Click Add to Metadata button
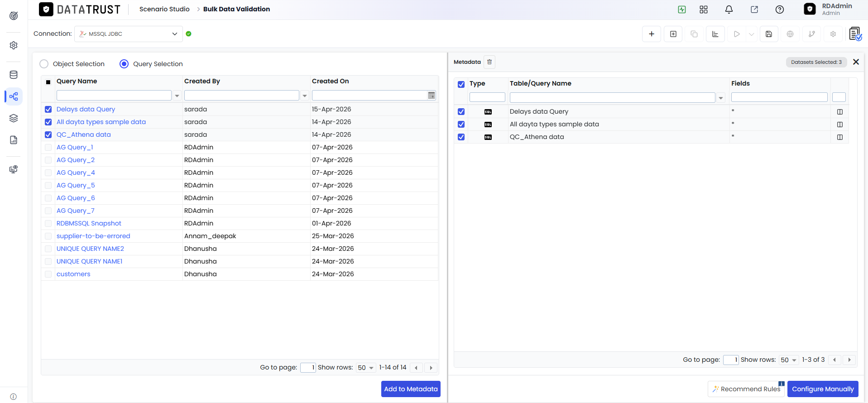868x403 pixels. 411,389
